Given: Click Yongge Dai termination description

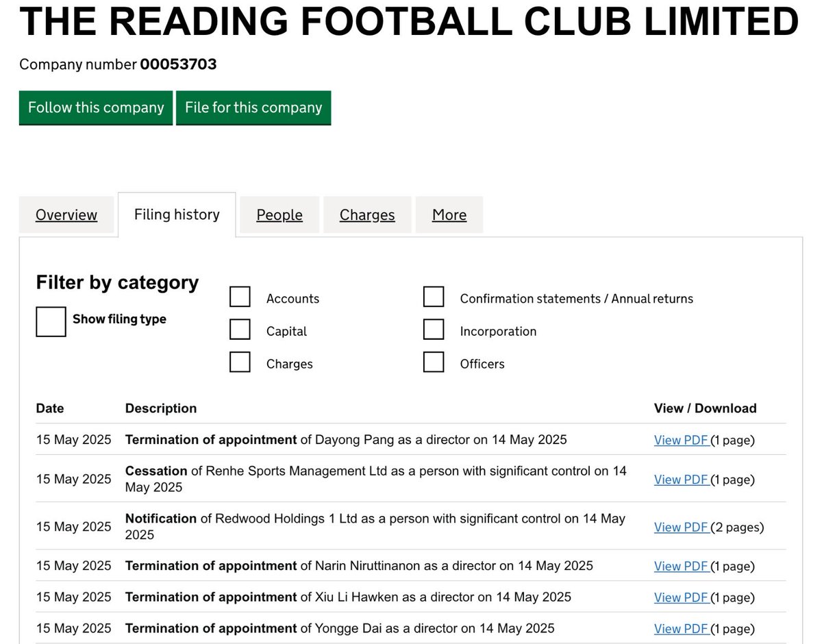Looking at the screenshot, I should (340, 629).
